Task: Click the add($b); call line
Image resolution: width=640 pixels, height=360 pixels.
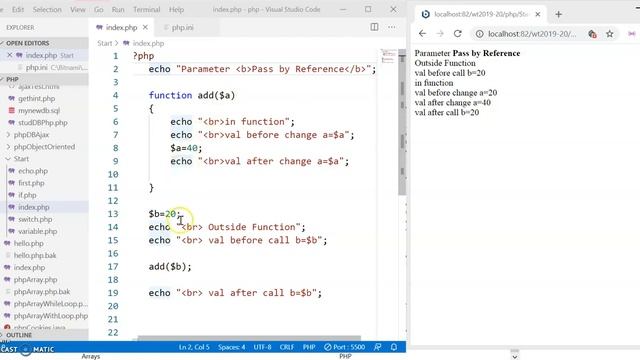Action: (170, 267)
